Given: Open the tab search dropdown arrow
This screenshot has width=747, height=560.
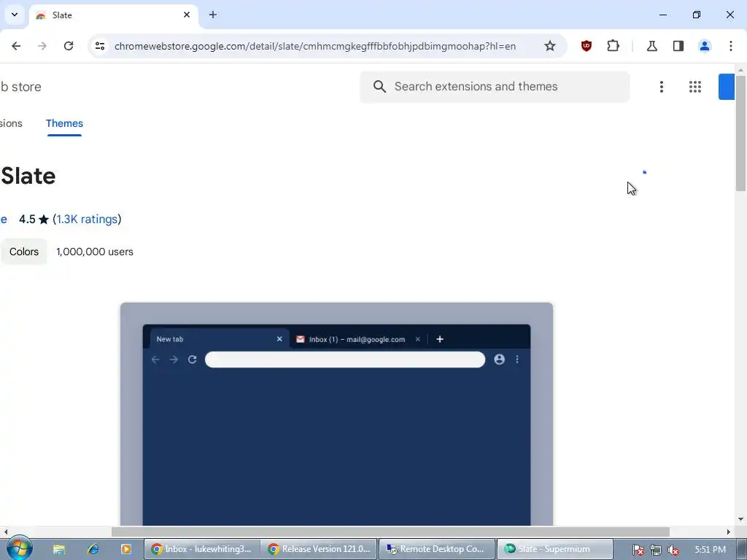Looking at the screenshot, I should [15, 15].
